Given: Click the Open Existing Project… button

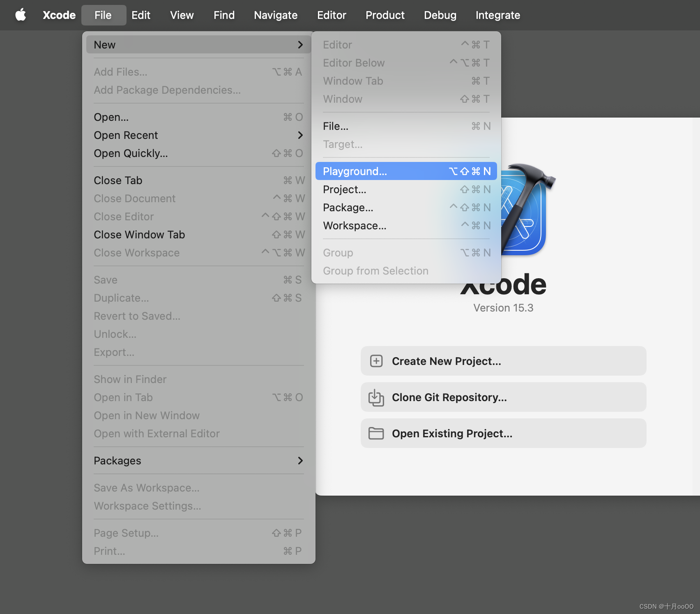Looking at the screenshot, I should (503, 433).
